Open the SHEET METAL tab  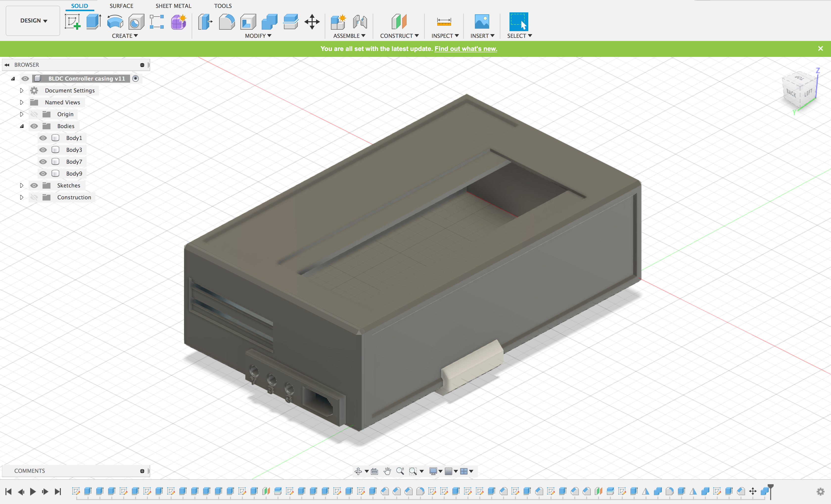point(173,6)
